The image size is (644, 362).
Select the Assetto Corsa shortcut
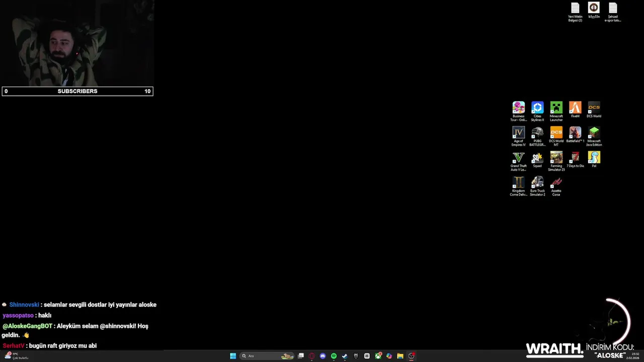point(556,186)
